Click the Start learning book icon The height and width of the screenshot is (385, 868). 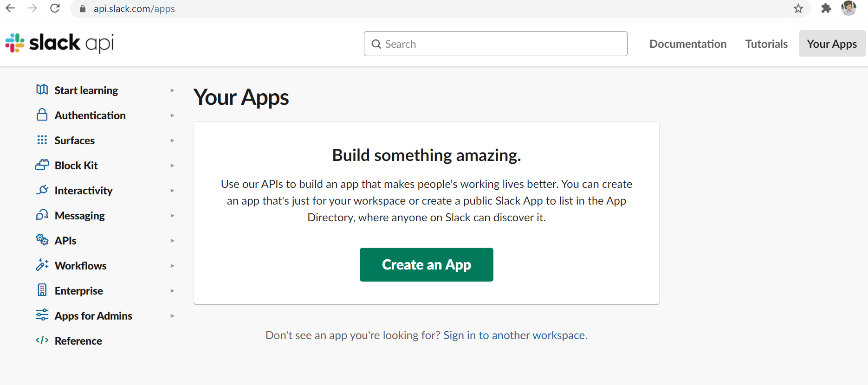pyautogui.click(x=42, y=90)
